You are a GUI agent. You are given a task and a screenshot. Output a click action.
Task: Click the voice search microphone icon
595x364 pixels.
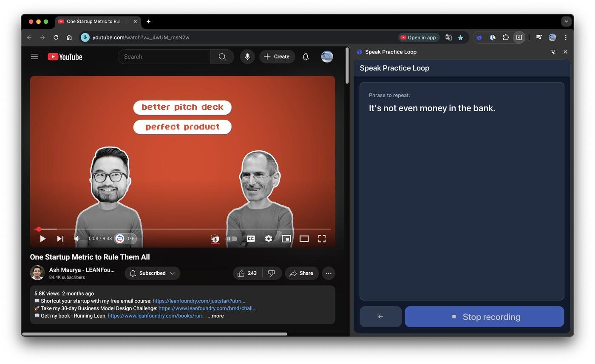(247, 56)
